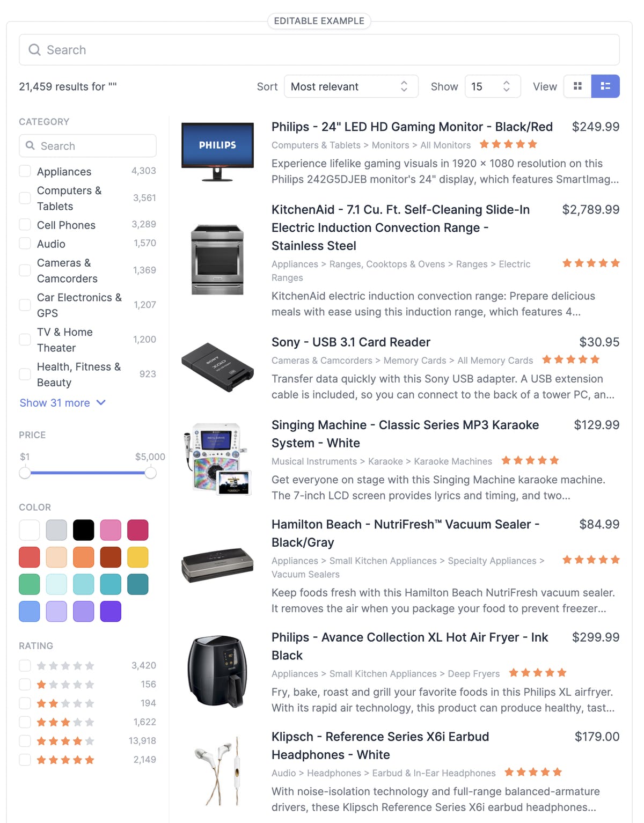Click the magnifier icon in main search bar
Image resolution: width=644 pixels, height=823 pixels.
point(35,50)
